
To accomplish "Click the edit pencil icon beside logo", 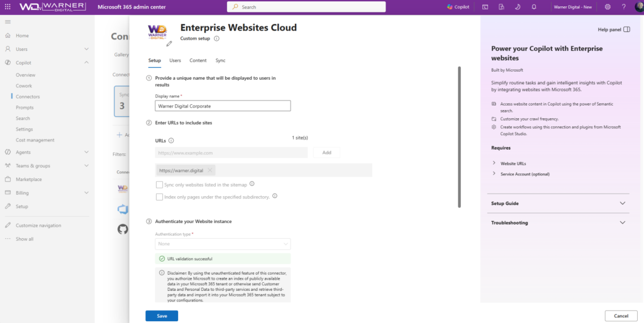I will 169,43.
